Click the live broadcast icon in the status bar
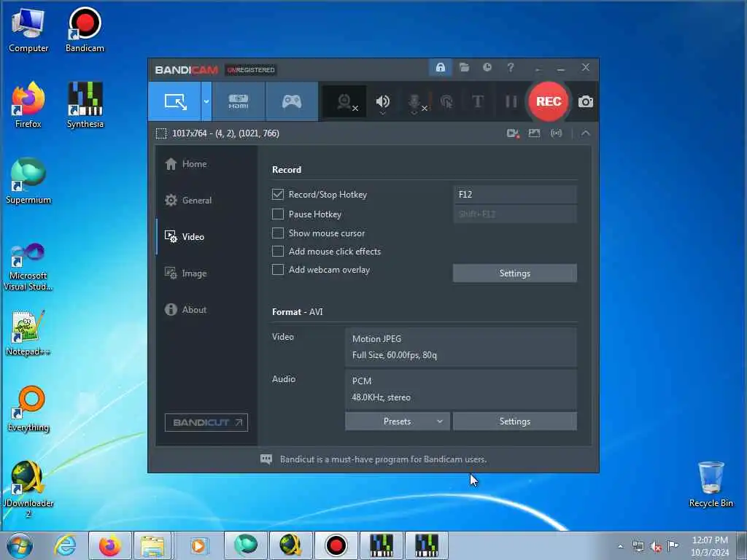This screenshot has width=747, height=560. coord(556,133)
